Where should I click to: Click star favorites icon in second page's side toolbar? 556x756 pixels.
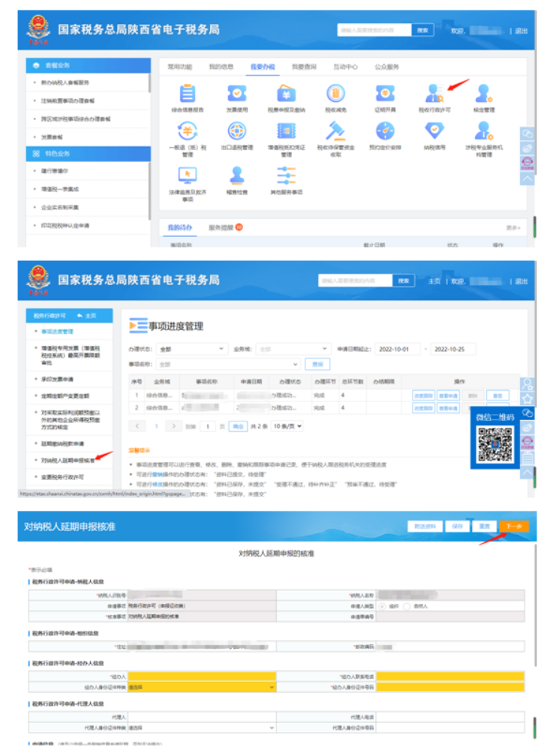click(527, 399)
